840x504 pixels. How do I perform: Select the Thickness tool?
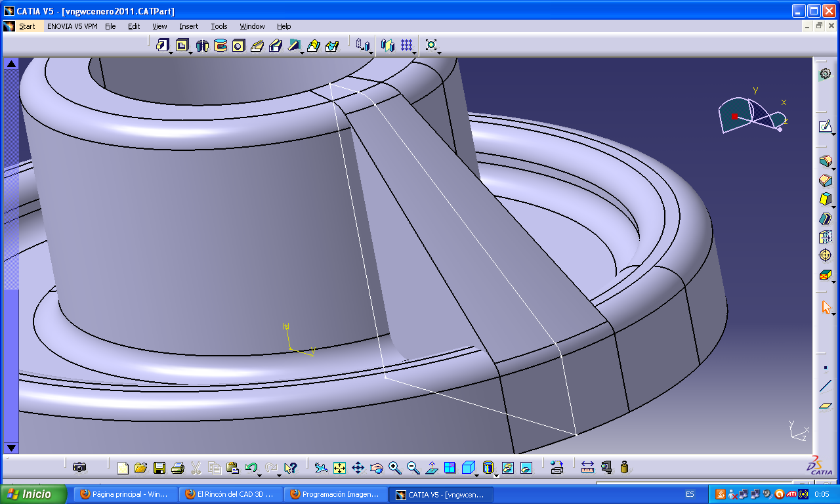point(826,237)
